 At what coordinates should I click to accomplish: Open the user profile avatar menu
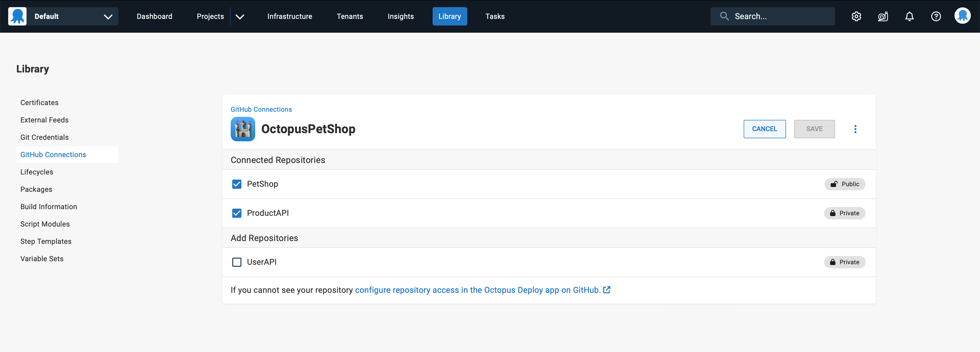pos(962,16)
